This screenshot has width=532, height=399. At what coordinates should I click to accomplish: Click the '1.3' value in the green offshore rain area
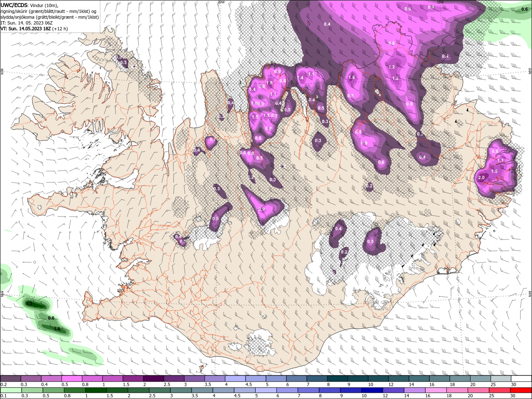(x=29, y=304)
